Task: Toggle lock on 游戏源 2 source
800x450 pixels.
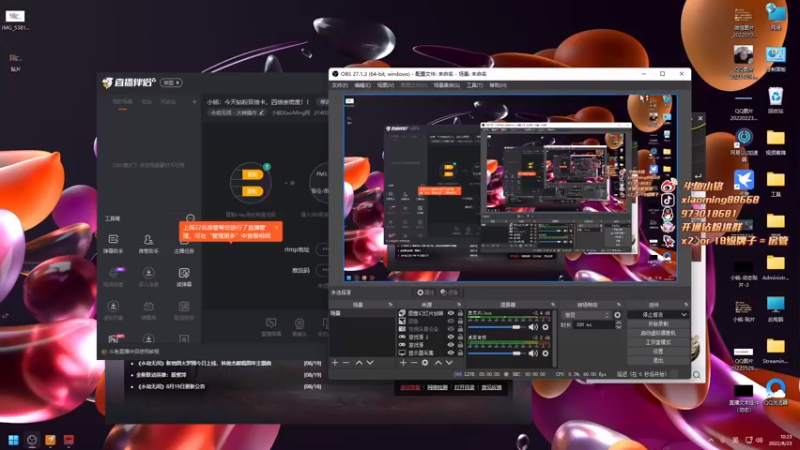Action: [x=460, y=337]
